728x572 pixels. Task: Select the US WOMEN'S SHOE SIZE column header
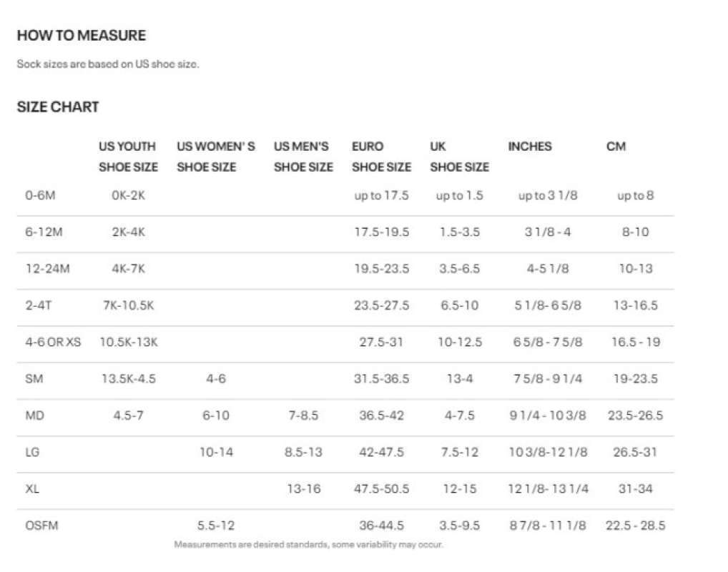coord(215,157)
